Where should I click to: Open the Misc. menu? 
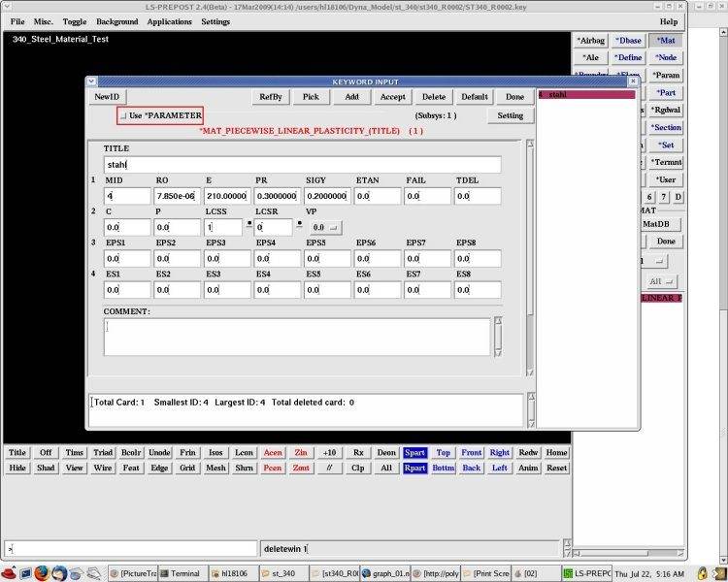(43, 21)
